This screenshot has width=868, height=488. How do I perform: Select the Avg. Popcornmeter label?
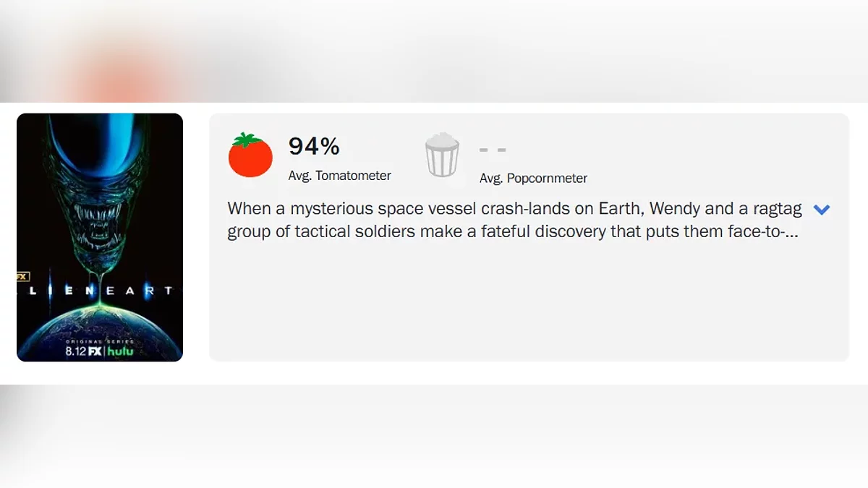tap(533, 178)
